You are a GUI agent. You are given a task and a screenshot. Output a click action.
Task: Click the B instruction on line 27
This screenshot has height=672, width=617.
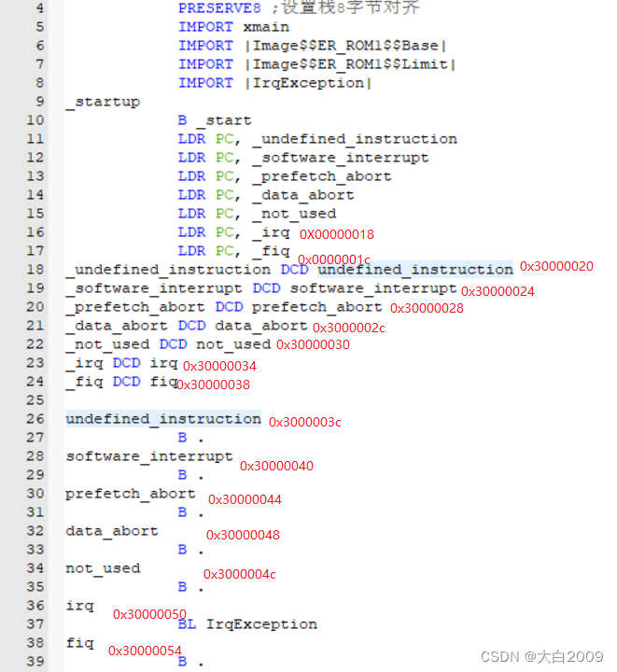(182, 438)
